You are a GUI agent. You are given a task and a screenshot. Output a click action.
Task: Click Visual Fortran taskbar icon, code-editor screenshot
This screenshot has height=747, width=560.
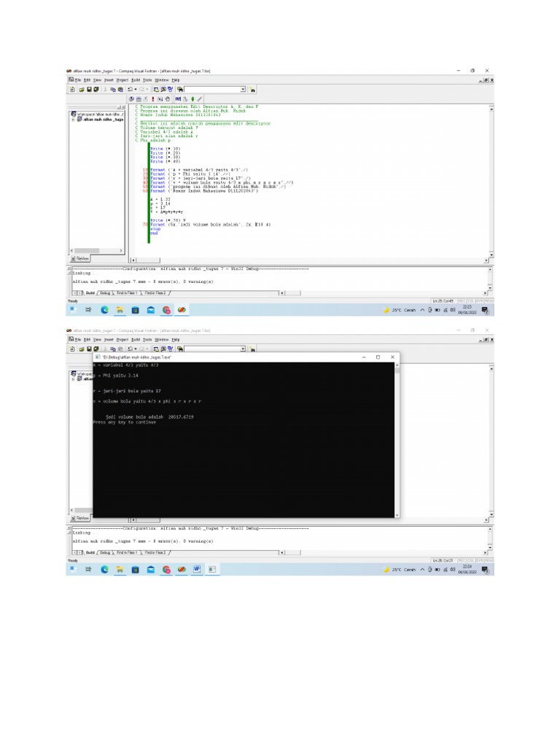[x=182, y=309]
